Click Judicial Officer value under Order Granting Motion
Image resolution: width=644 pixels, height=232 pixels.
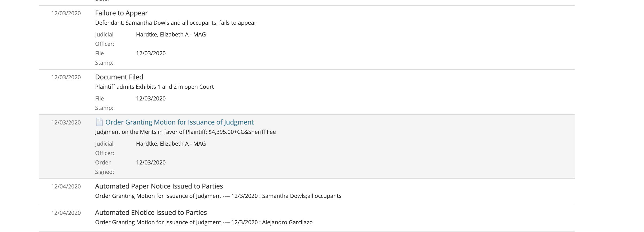pos(171,144)
